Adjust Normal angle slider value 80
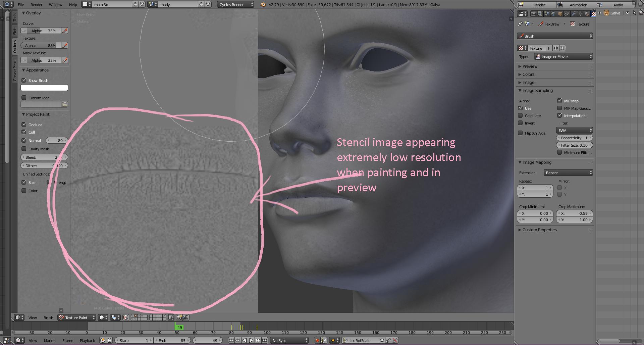Screen dimensions: 644x345 coord(57,140)
